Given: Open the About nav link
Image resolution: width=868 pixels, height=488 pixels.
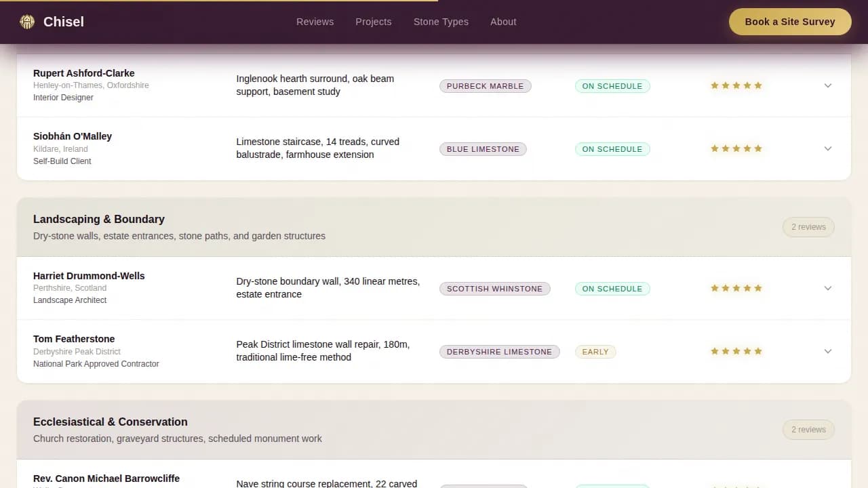Looking at the screenshot, I should [x=503, y=22].
